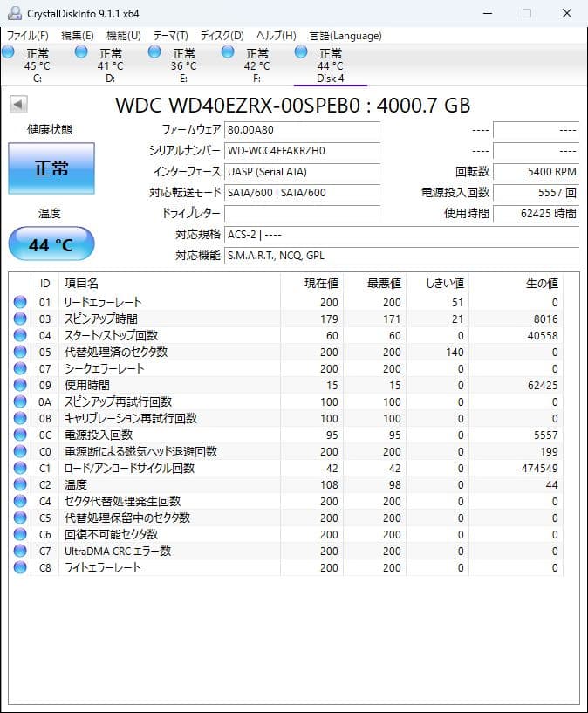Click status orb for C5 代替処理保留中のセクタ数
Screen dimensions: 588x713
point(20,518)
